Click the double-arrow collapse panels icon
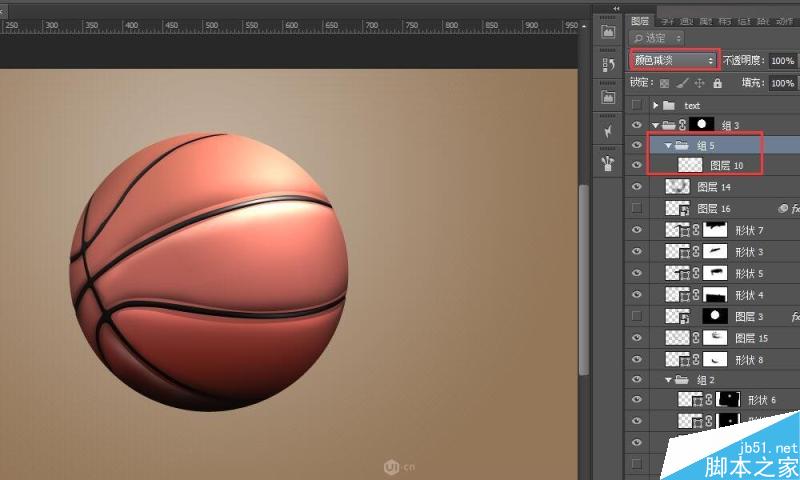This screenshot has height=480, width=800. [x=616, y=9]
